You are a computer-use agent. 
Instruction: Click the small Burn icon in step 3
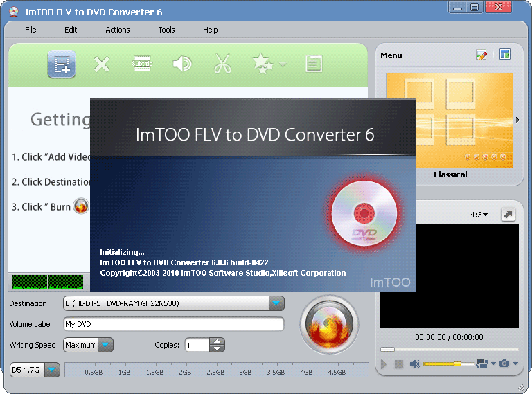click(81, 206)
